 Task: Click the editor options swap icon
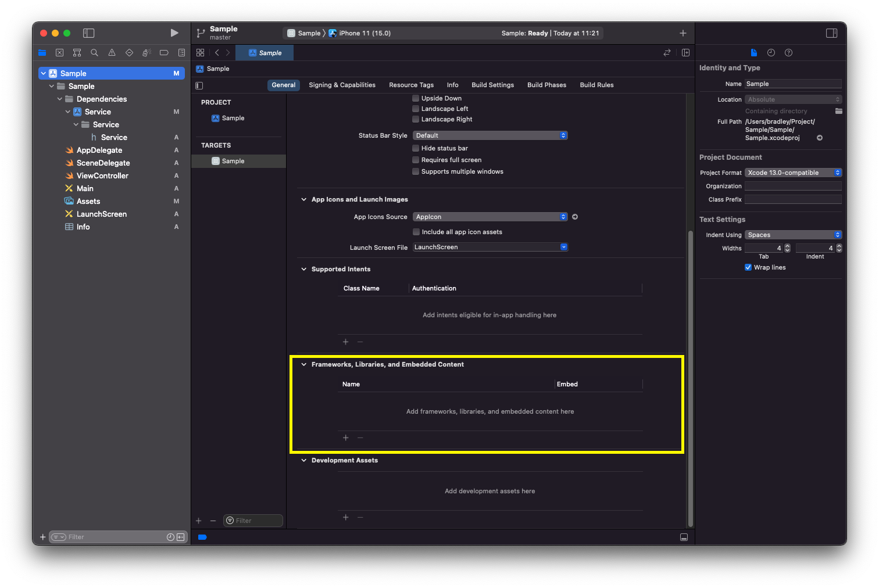pos(667,53)
